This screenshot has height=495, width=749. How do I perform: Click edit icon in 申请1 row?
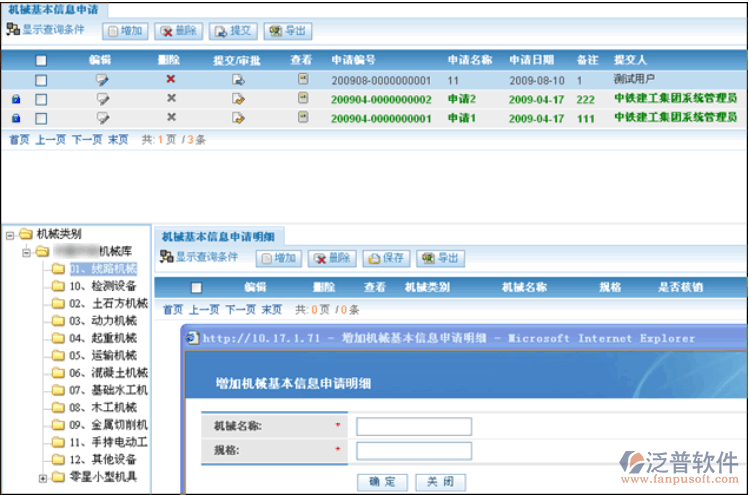click(102, 118)
